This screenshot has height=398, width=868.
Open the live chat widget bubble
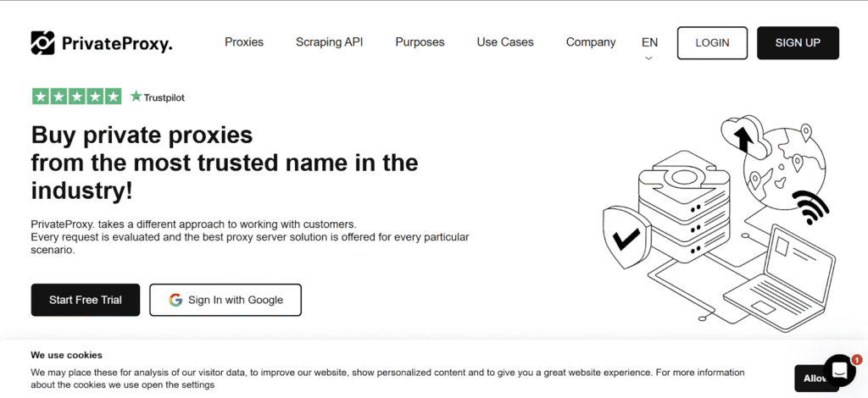point(839,371)
